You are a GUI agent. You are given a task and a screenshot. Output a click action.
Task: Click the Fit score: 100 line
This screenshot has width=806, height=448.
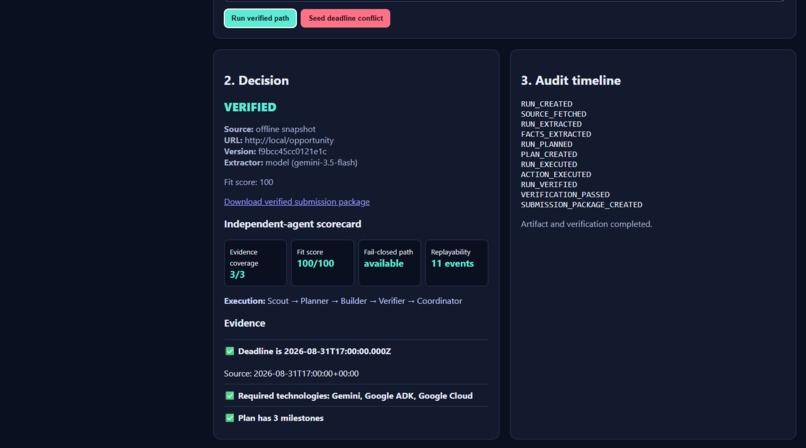(x=249, y=182)
